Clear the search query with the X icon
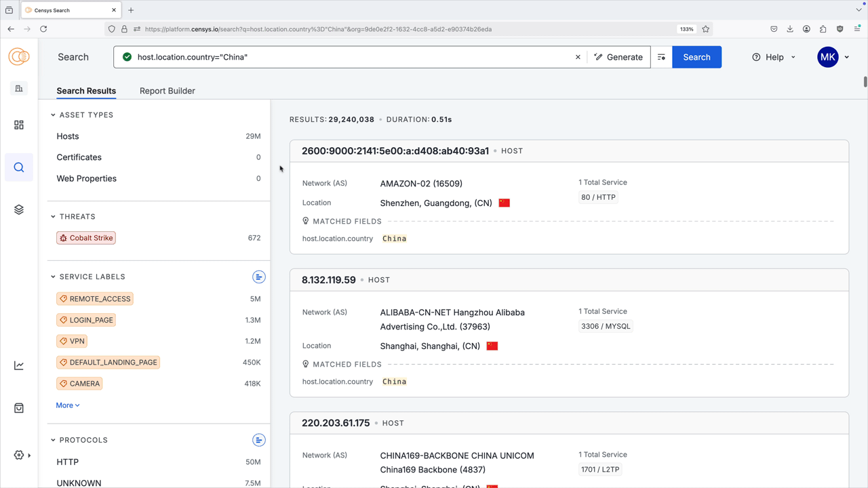Viewport: 868px width, 488px height. tap(578, 57)
